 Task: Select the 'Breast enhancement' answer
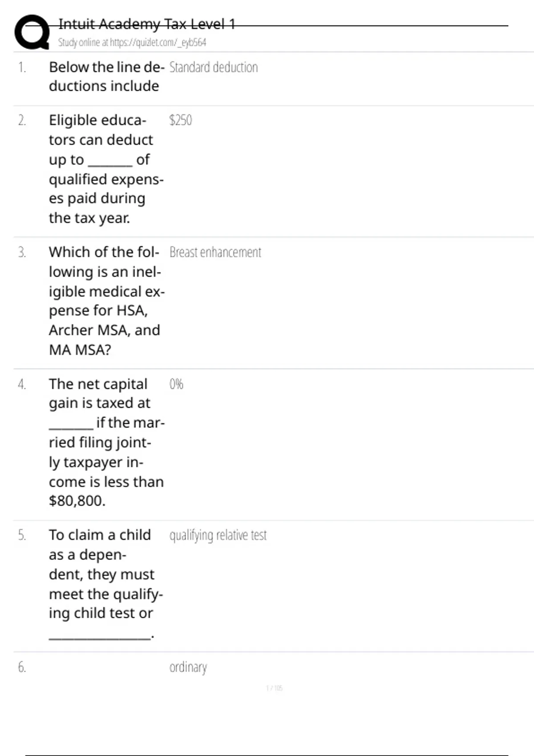click(x=215, y=253)
